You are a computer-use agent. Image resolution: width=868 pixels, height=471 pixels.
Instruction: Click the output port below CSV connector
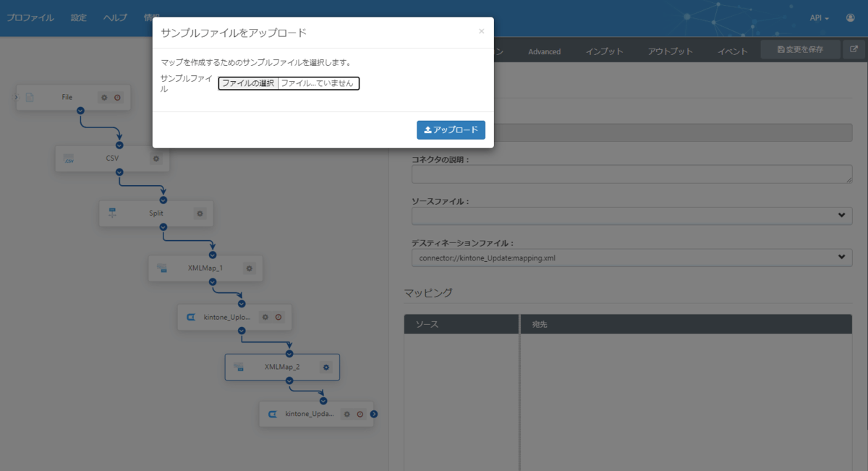pyautogui.click(x=119, y=172)
